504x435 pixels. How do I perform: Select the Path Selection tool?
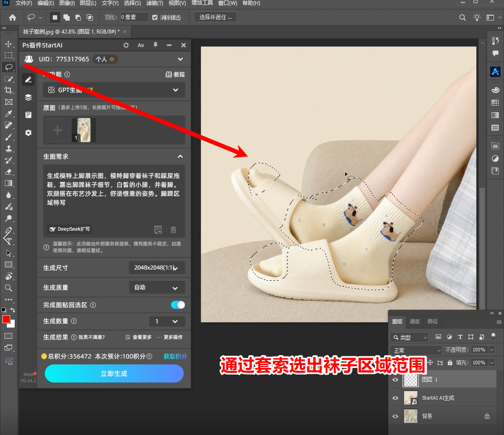(x=8, y=253)
